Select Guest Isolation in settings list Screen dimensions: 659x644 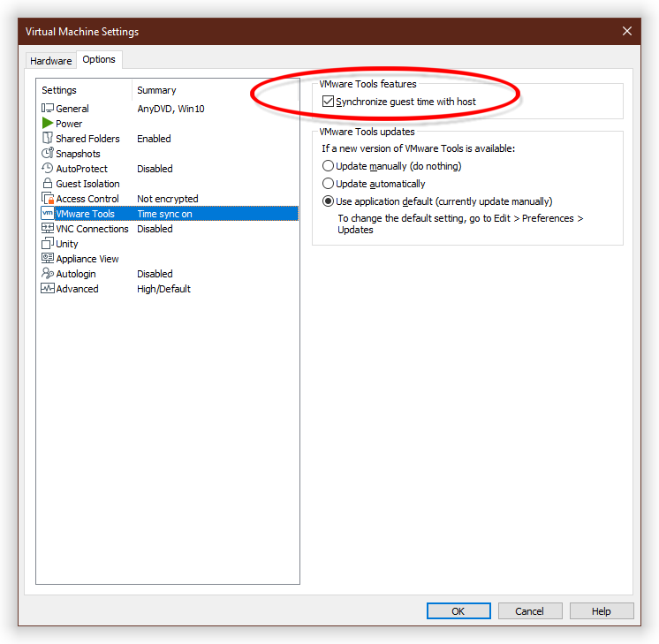[x=87, y=184]
